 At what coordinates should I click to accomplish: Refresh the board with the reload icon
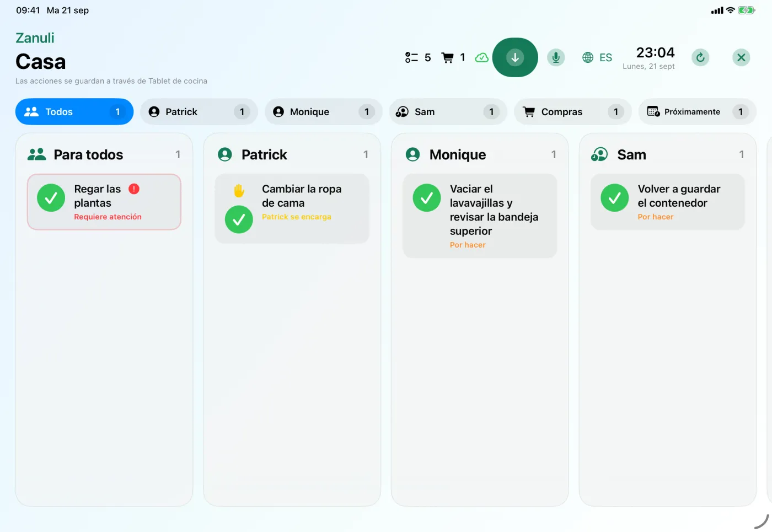pyautogui.click(x=700, y=57)
